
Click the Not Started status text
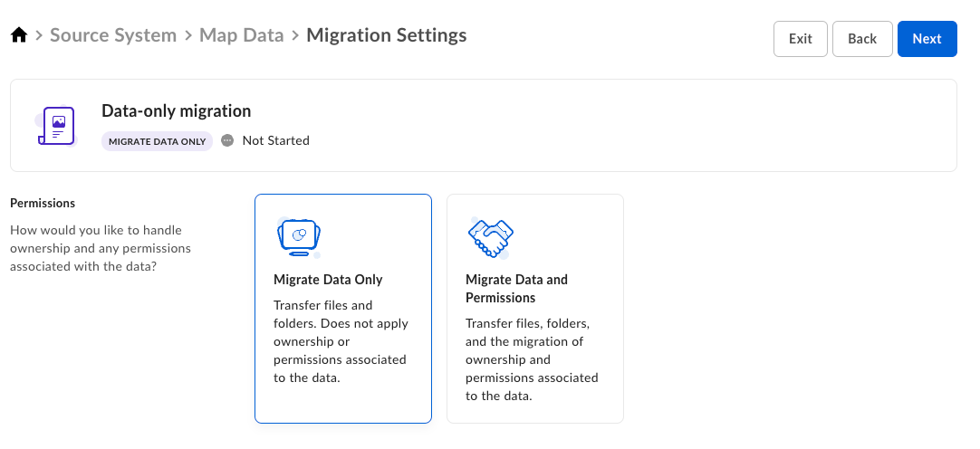click(276, 140)
